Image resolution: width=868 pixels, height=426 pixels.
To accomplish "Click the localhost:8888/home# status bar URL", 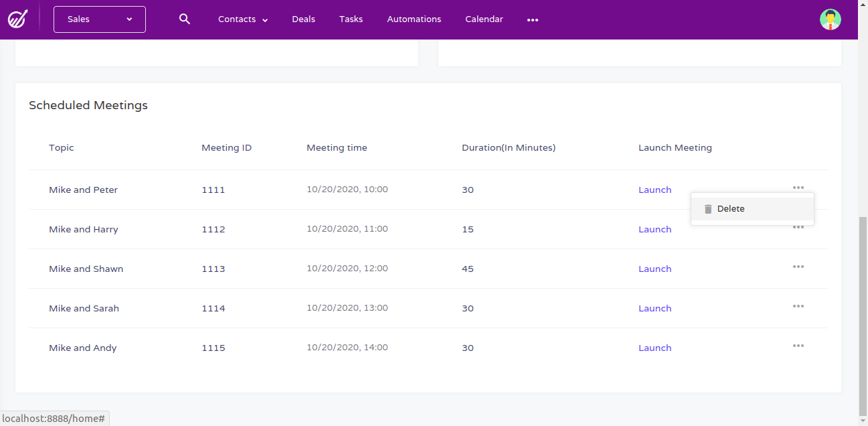I will coord(54,418).
